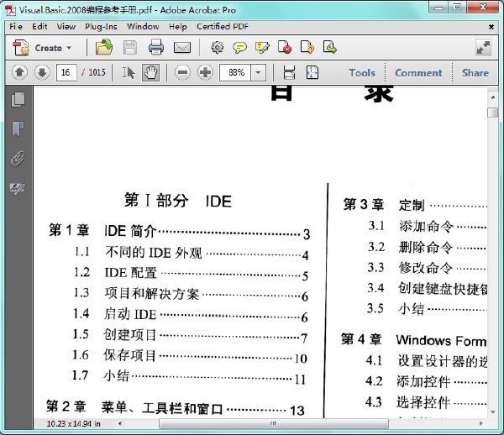This screenshot has height=435, width=504.
Task: Click the Print icon
Action: coord(156,47)
